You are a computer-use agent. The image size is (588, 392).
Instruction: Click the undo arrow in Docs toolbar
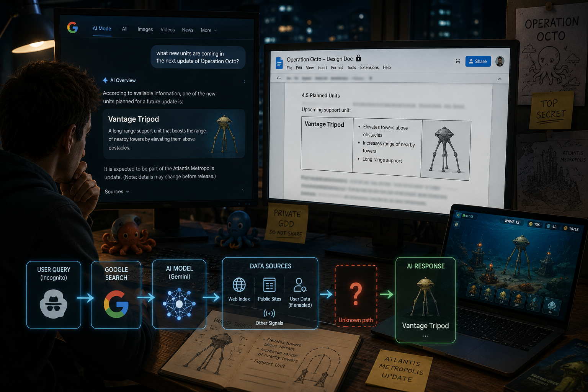pyautogui.click(x=279, y=78)
